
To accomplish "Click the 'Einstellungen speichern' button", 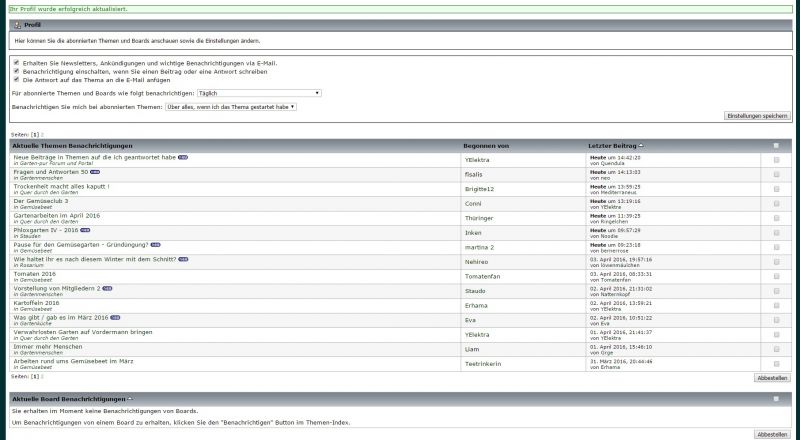I will point(756,116).
